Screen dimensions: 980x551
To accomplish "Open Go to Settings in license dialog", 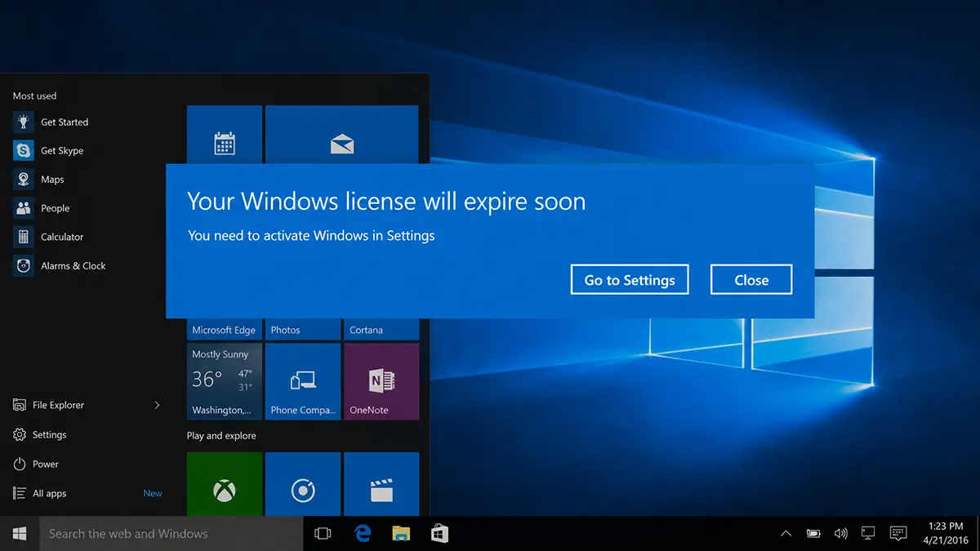I will (x=630, y=279).
